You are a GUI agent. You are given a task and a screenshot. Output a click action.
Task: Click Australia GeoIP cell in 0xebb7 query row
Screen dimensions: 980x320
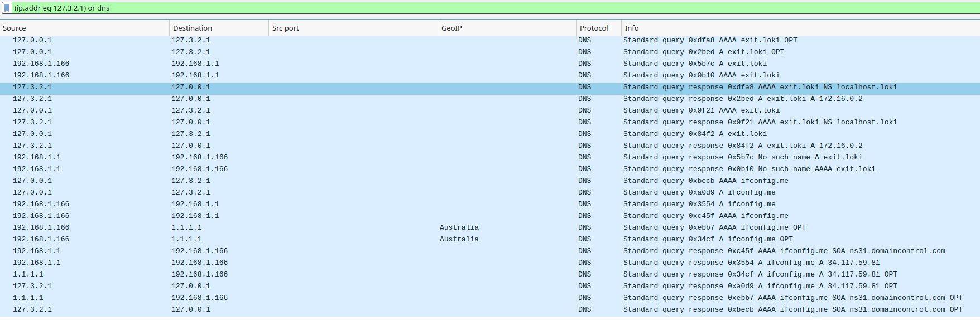click(x=459, y=227)
